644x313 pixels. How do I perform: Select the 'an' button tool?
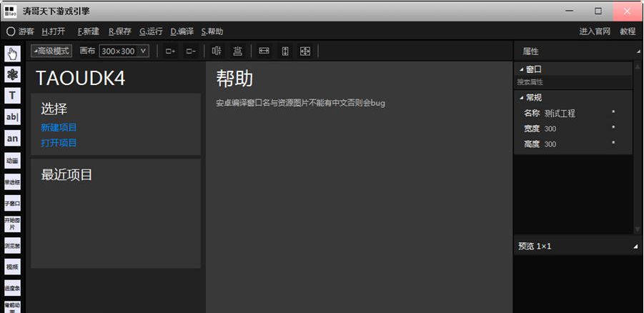pyautogui.click(x=12, y=139)
